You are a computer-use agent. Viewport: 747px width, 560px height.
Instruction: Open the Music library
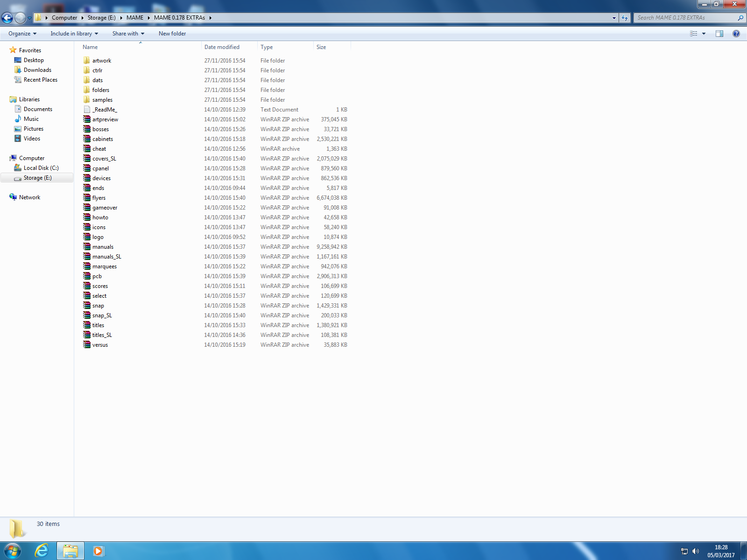(x=31, y=119)
